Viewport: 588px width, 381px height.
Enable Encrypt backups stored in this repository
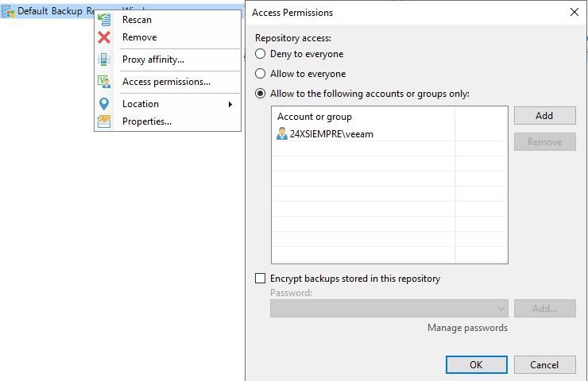click(261, 279)
